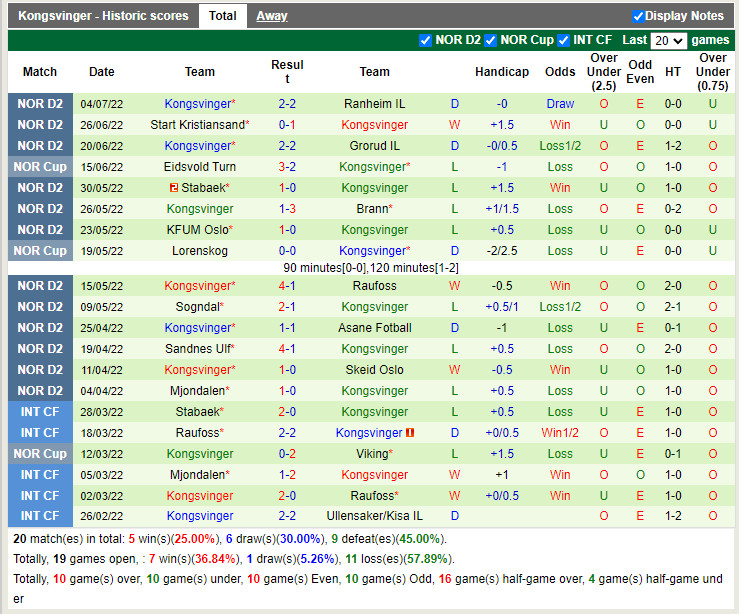The image size is (739, 614).
Task: Open the 4-1 result against Raufoss
Action: (x=287, y=286)
